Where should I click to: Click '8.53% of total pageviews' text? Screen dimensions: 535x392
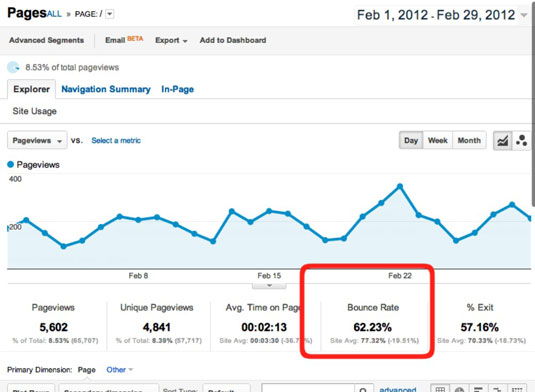72,67
